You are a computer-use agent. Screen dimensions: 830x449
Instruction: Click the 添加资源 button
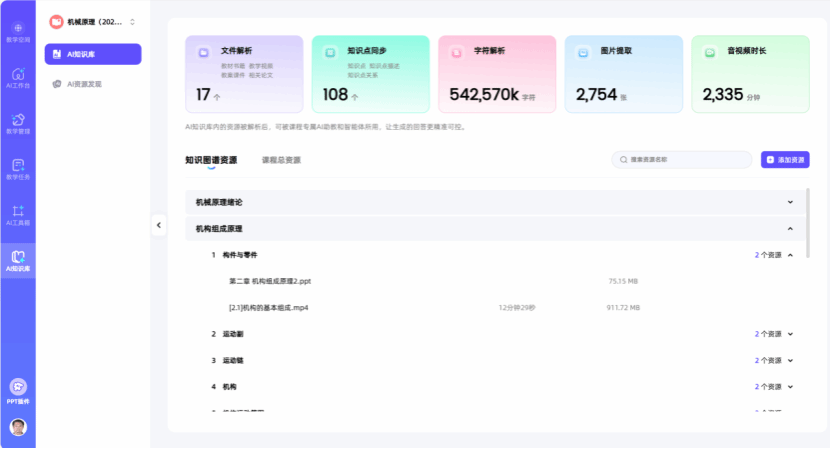coord(785,160)
